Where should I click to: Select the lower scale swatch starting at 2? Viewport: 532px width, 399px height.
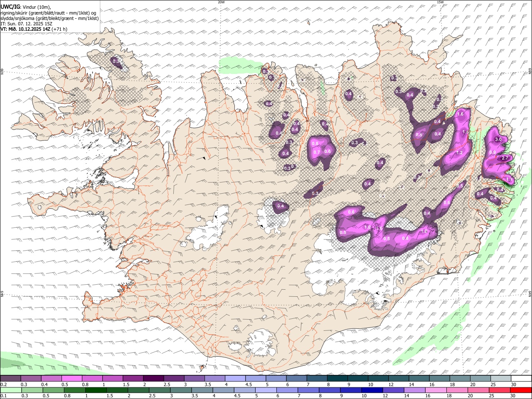(138, 390)
